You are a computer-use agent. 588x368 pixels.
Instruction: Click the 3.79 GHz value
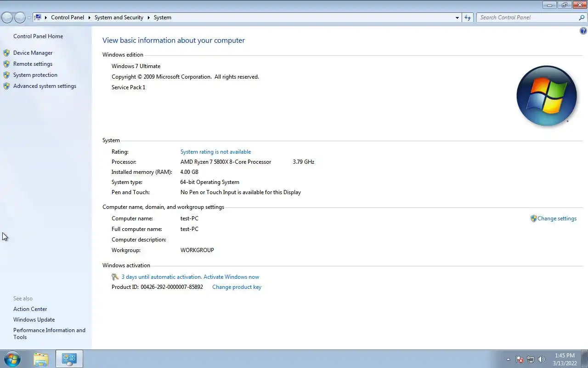[303, 162]
